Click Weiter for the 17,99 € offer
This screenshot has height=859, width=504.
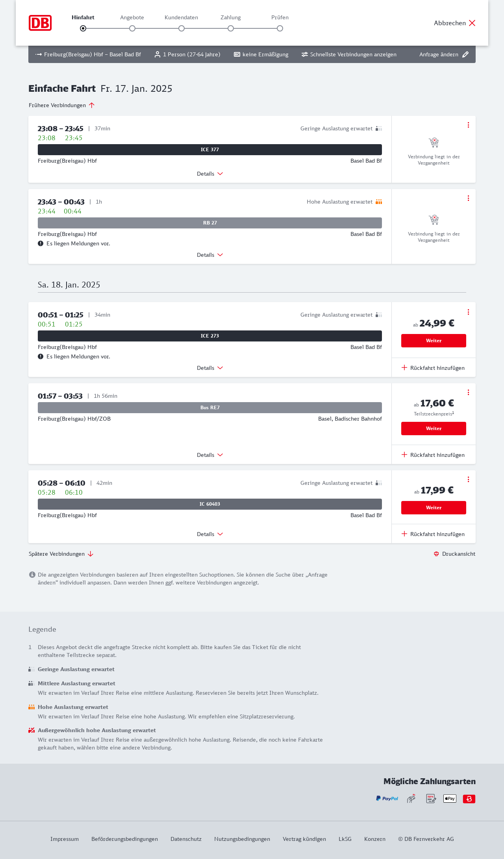pyautogui.click(x=434, y=508)
